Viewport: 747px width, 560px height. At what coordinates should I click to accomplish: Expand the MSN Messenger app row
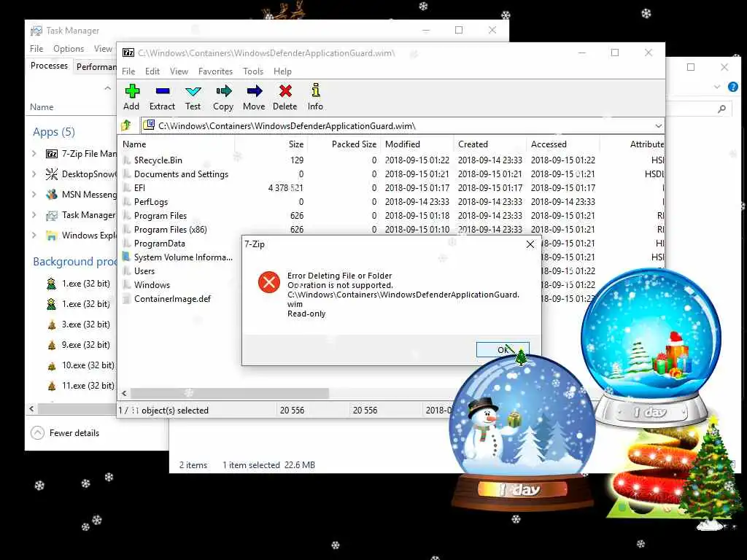coord(34,194)
